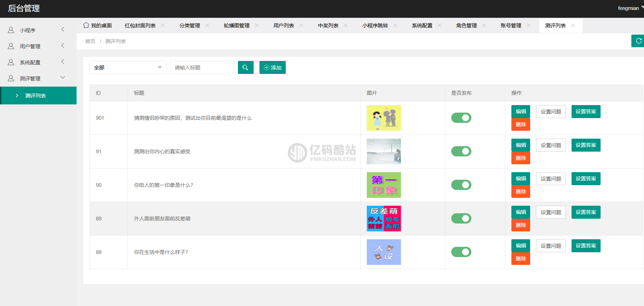Switch to the 分类管理 tab

tap(190, 26)
